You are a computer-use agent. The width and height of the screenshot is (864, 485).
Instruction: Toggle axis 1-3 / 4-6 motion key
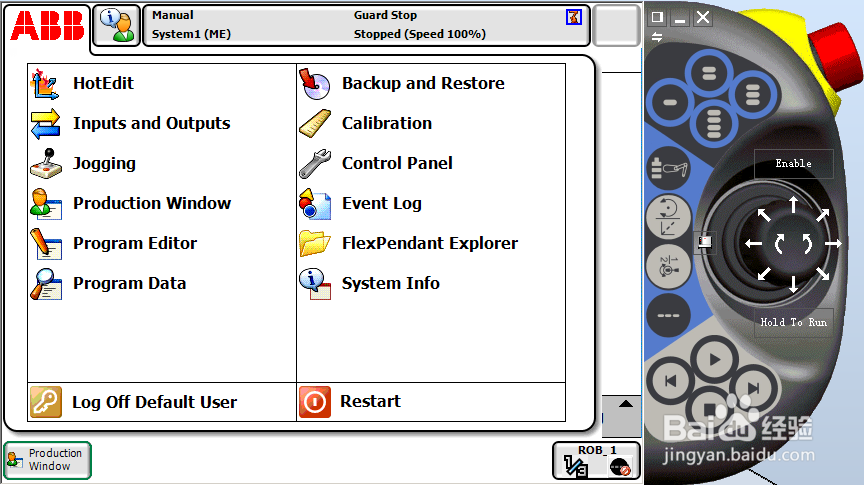click(668, 267)
